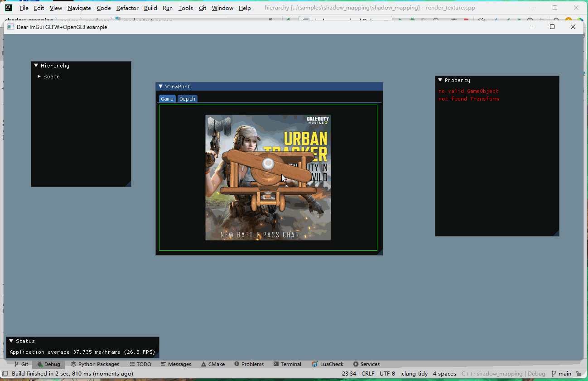Click the CLion logo icon in title bar
588x381 pixels.
9,8
